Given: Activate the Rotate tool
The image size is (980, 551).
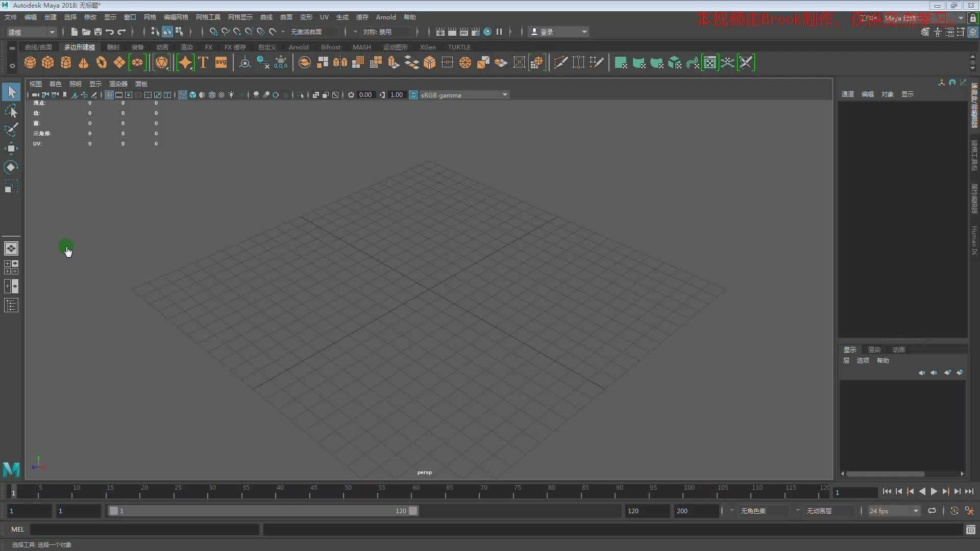Looking at the screenshot, I should (11, 167).
